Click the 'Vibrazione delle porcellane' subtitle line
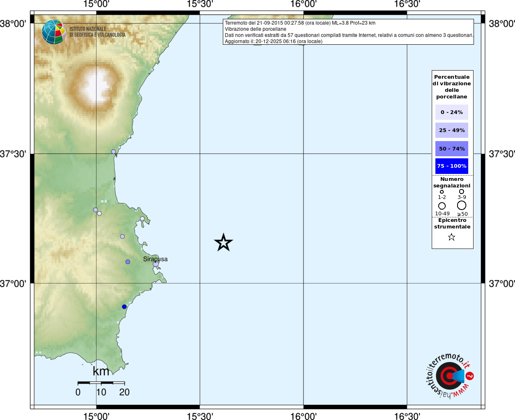This screenshot has width=515, height=420. 255,29
